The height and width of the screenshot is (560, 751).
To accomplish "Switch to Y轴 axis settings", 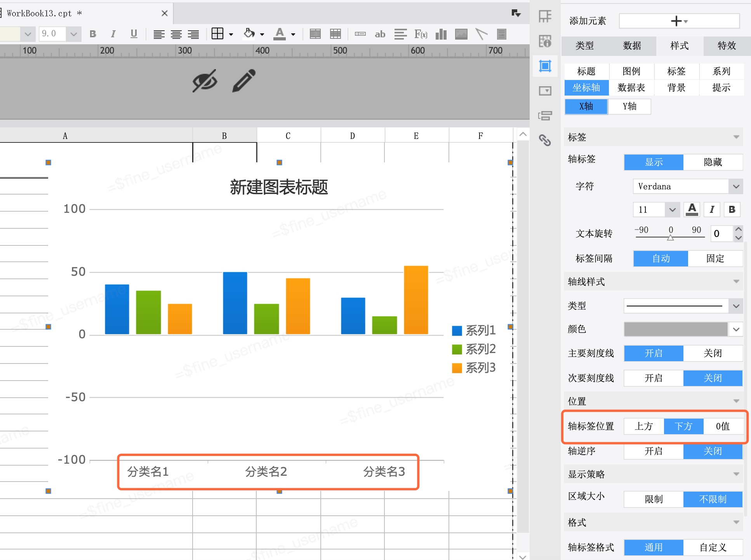I will point(630,106).
